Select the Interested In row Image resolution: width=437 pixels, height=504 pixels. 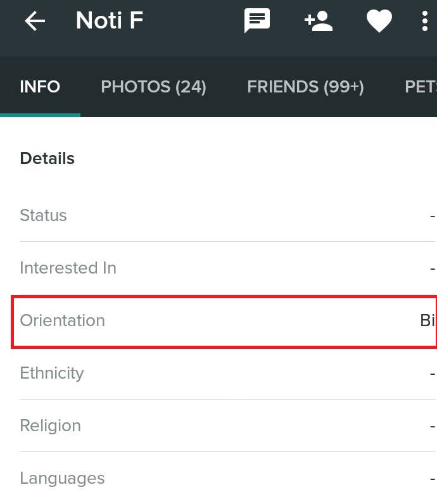pos(227,268)
